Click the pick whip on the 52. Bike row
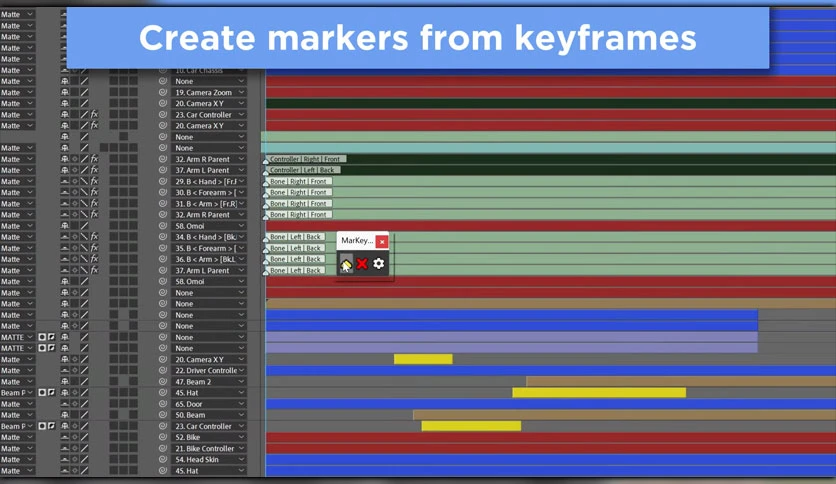The image size is (836, 484). tap(163, 437)
